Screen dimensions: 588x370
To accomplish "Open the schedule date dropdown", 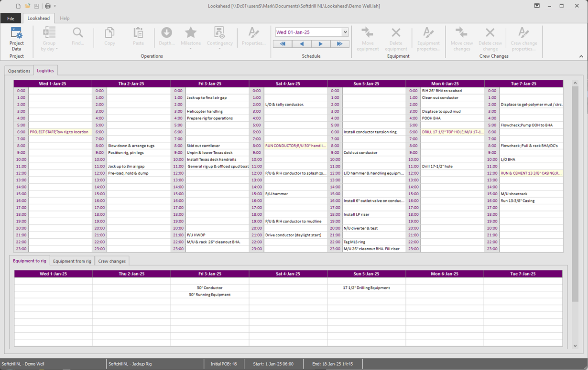I will point(345,32).
